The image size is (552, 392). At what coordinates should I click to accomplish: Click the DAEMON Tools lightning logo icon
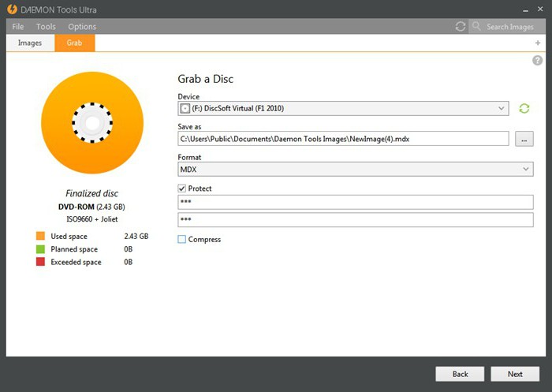[x=12, y=9]
